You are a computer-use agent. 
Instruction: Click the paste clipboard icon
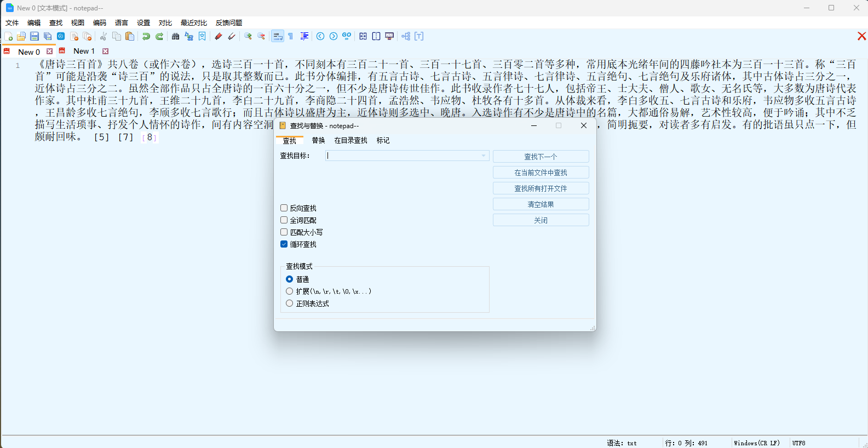(x=130, y=36)
